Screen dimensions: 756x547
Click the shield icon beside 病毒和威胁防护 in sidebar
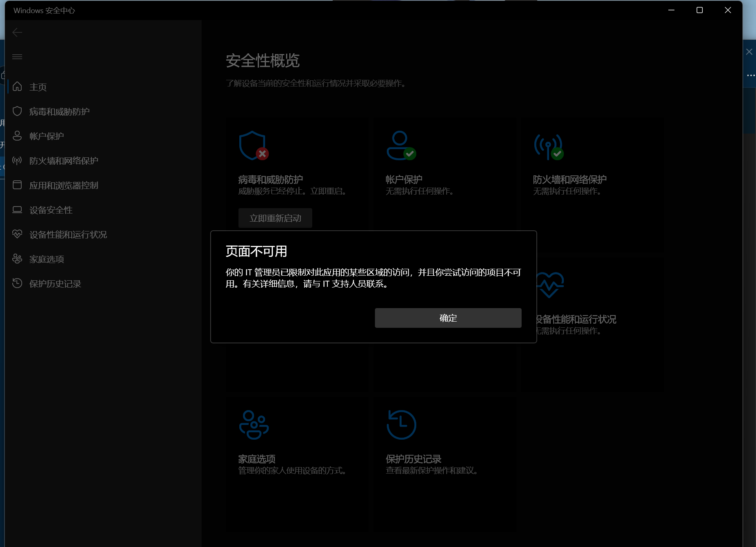[17, 111]
